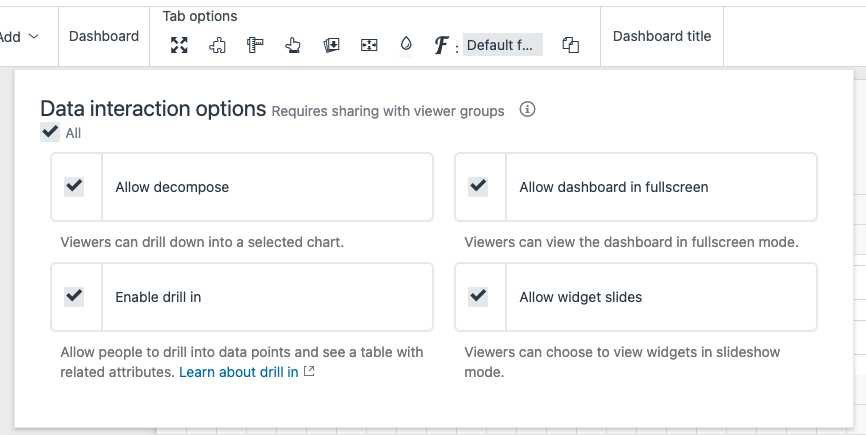Disable the Enable drill in checkbox

(74, 296)
